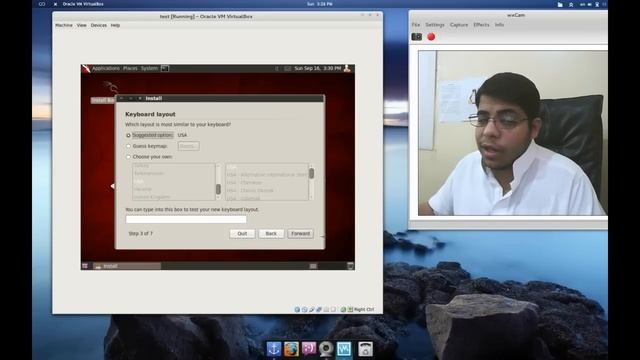This screenshot has width=640, height=360.
Task: Click the mail icon in guest top panel
Action: (x=287, y=69)
